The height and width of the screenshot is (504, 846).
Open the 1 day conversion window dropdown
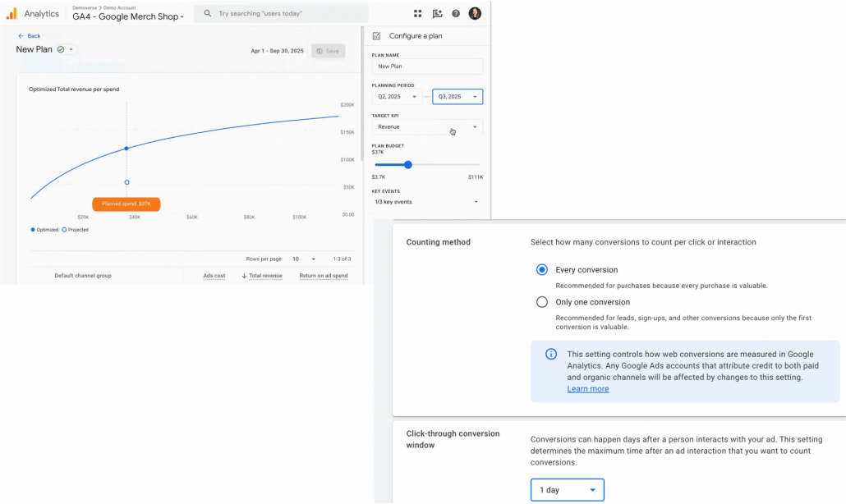click(x=567, y=490)
